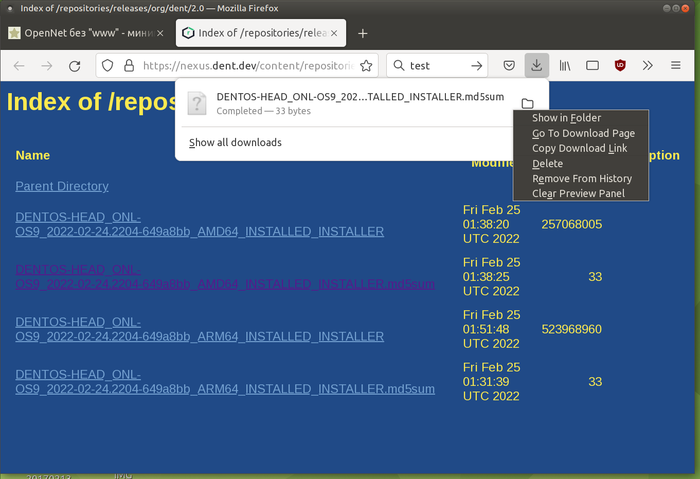Save page to Pocket
Viewport: 700px width, 479px height.
(509, 66)
